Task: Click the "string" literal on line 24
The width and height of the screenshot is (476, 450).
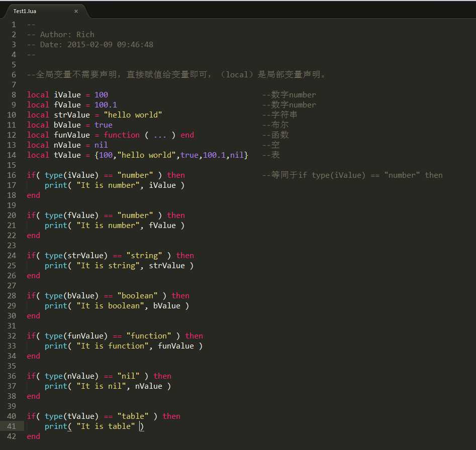Action: coord(144,256)
